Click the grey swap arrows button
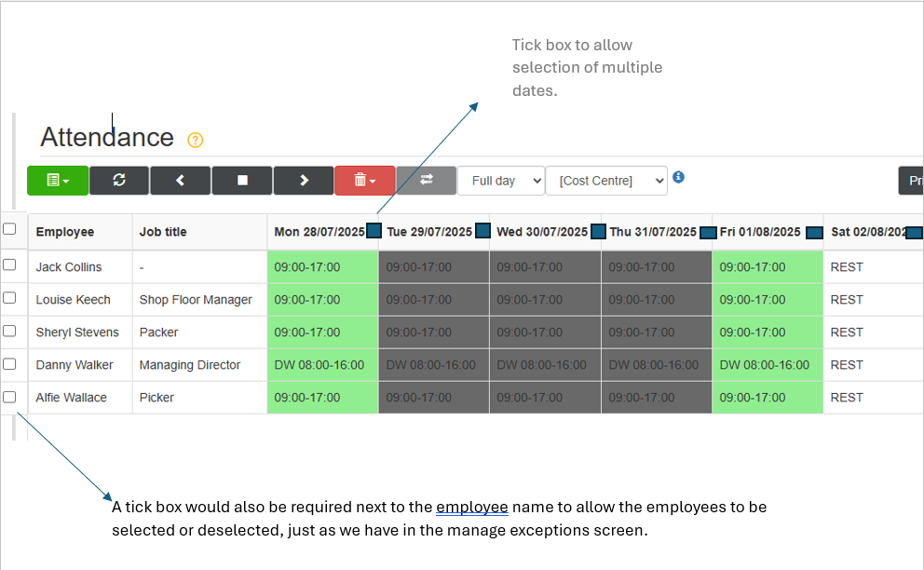The height and width of the screenshot is (570, 924). coord(426,181)
